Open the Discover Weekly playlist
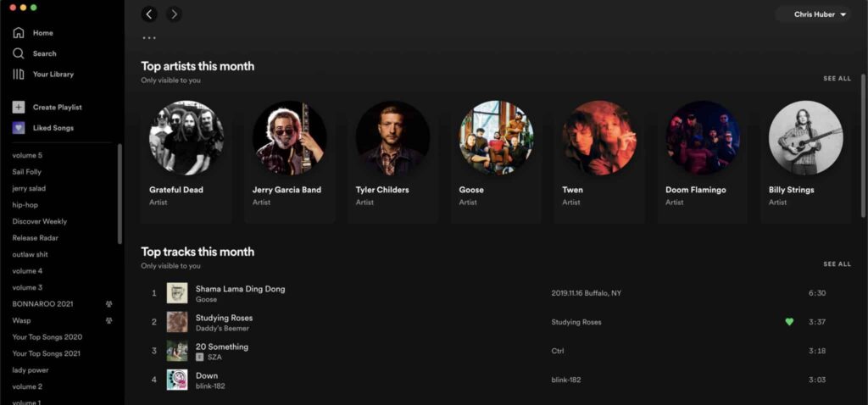This screenshot has width=868, height=405. coord(39,221)
